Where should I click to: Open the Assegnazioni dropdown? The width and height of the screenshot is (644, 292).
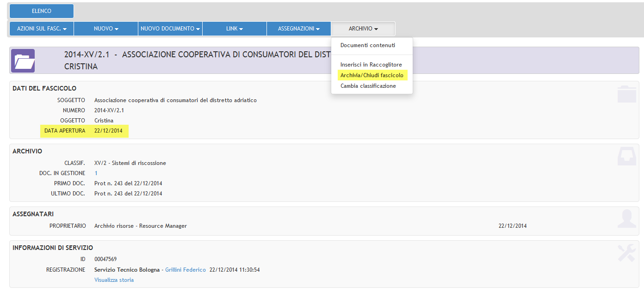click(x=299, y=29)
